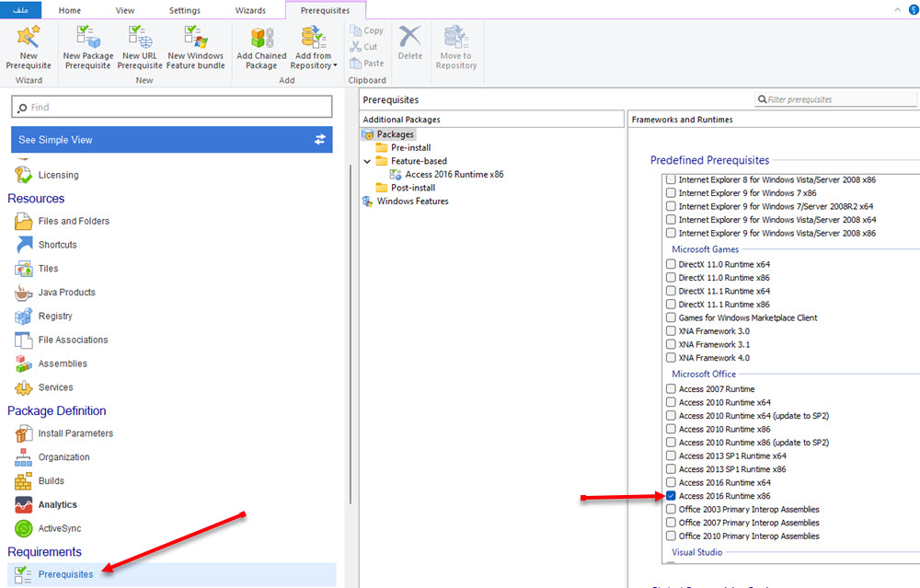Select the Pre-install folder
Viewport: 920px width, 588px height.
coord(403,148)
